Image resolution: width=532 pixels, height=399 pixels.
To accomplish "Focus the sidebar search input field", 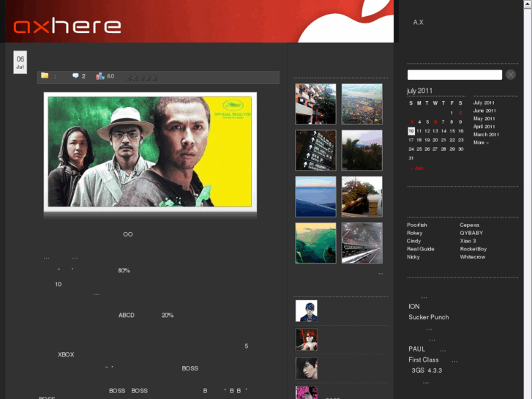I will (454, 75).
